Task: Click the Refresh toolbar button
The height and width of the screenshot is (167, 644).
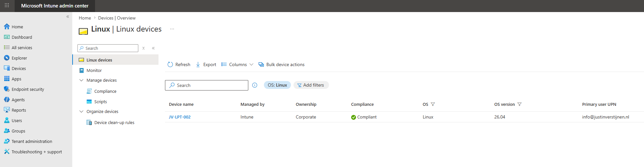Action: 179,64
